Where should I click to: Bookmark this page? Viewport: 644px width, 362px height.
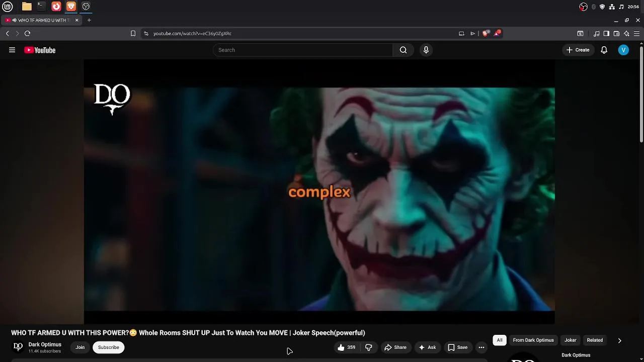[133, 33]
